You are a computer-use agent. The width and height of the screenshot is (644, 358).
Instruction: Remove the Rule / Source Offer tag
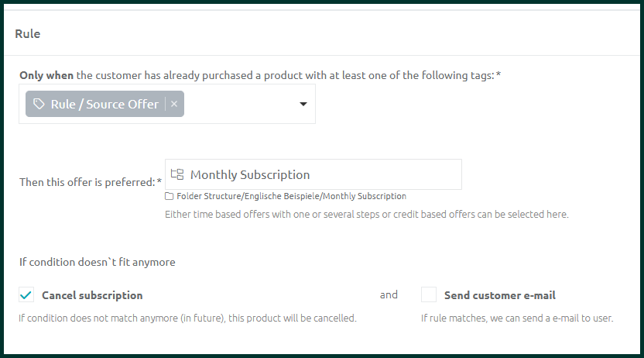click(174, 104)
